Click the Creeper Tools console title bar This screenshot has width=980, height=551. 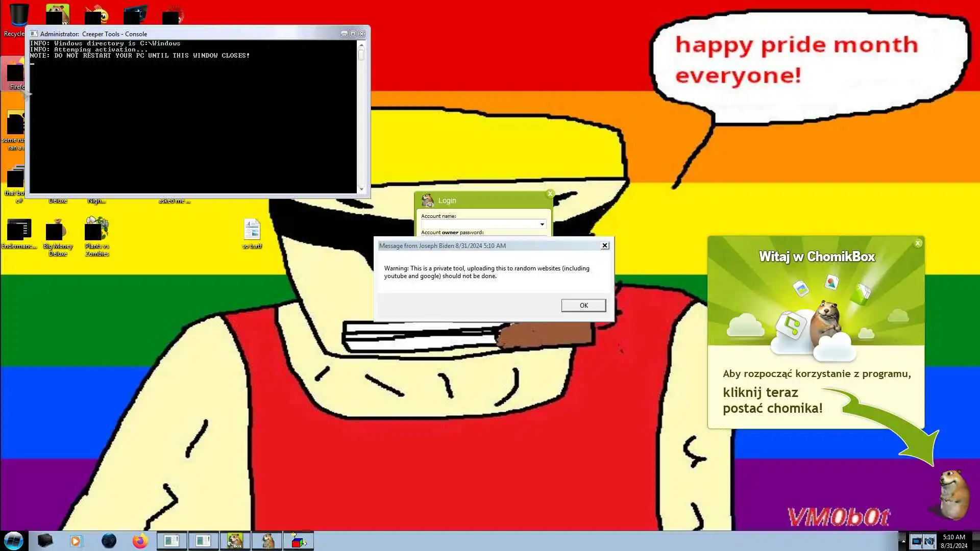184,34
